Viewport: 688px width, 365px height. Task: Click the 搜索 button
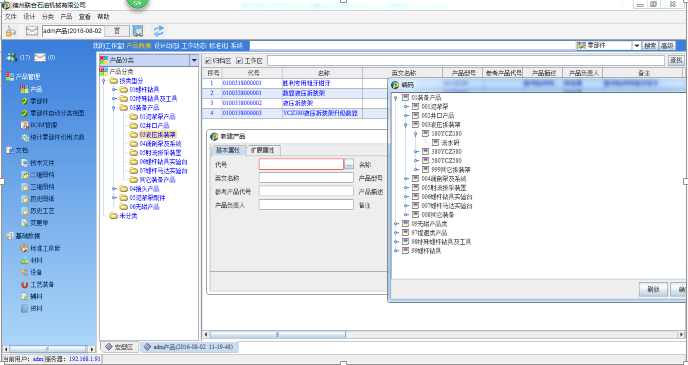point(650,46)
